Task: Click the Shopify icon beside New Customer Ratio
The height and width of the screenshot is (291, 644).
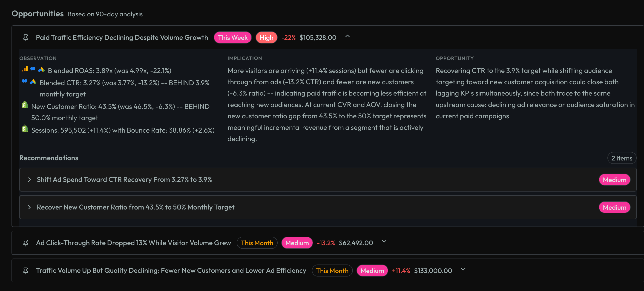Action: pyautogui.click(x=25, y=105)
